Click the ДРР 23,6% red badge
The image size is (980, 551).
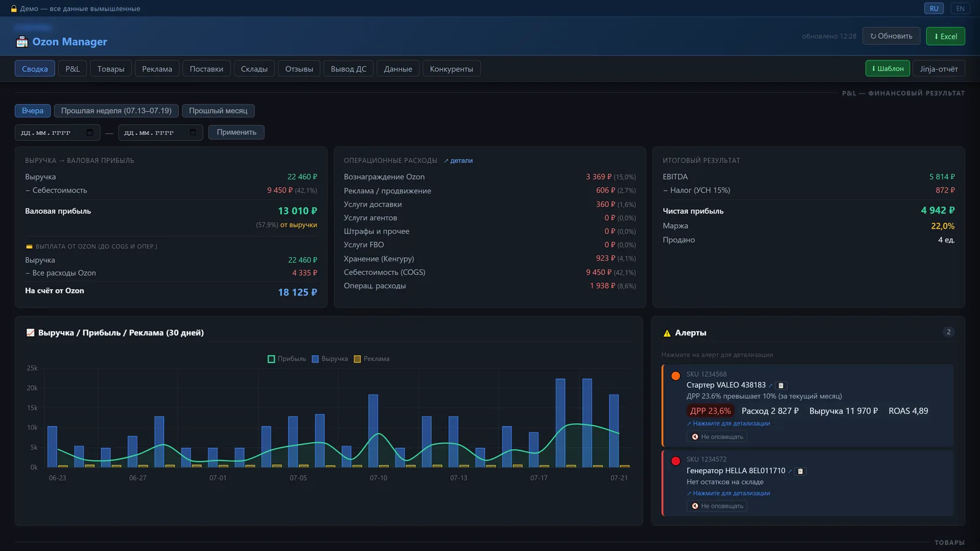click(710, 411)
